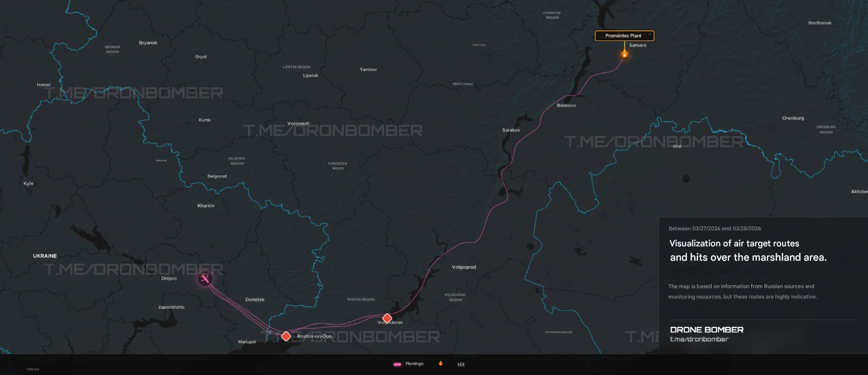Select the Saratov city label
This screenshot has width=868, height=375.
pos(511,130)
